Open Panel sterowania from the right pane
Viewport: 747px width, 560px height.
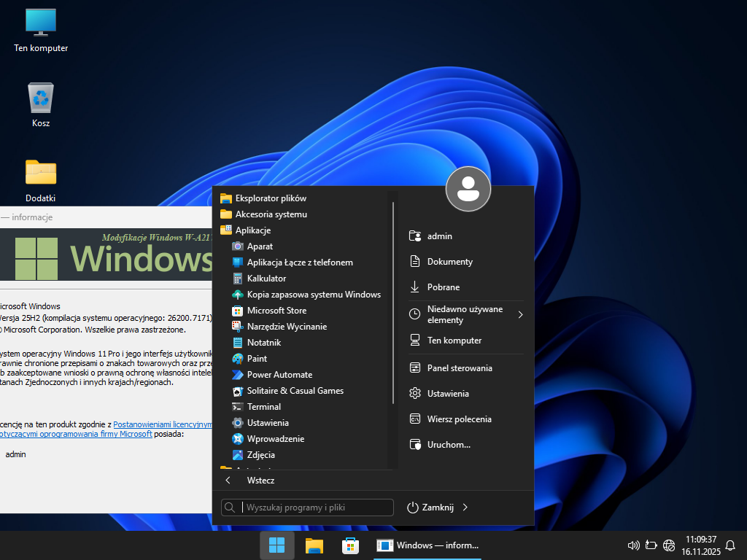click(x=460, y=368)
